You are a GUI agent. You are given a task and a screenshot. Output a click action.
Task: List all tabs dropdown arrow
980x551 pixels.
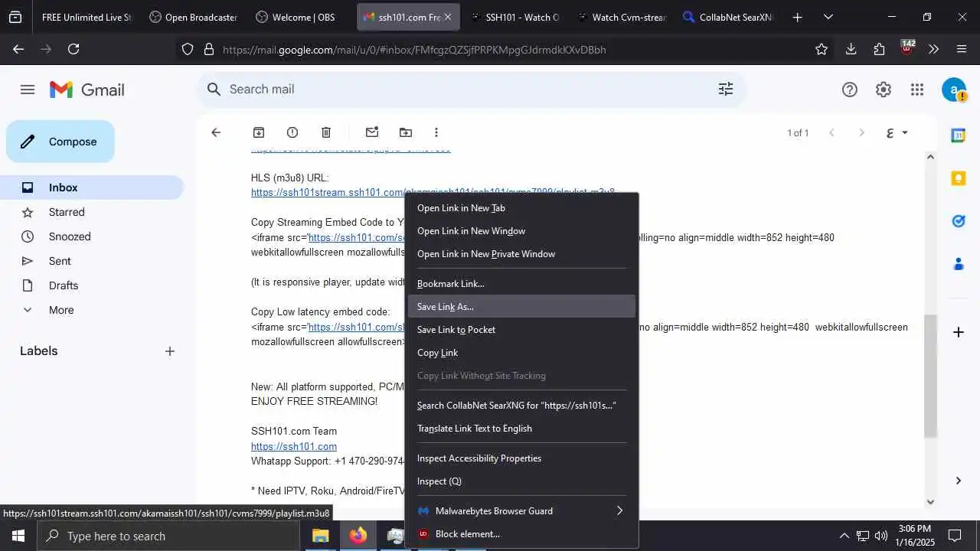828,17
